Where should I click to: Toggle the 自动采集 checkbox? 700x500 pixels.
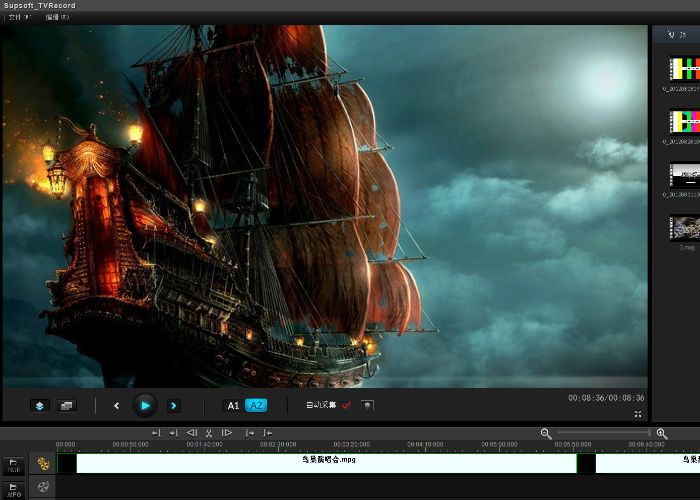point(346,405)
